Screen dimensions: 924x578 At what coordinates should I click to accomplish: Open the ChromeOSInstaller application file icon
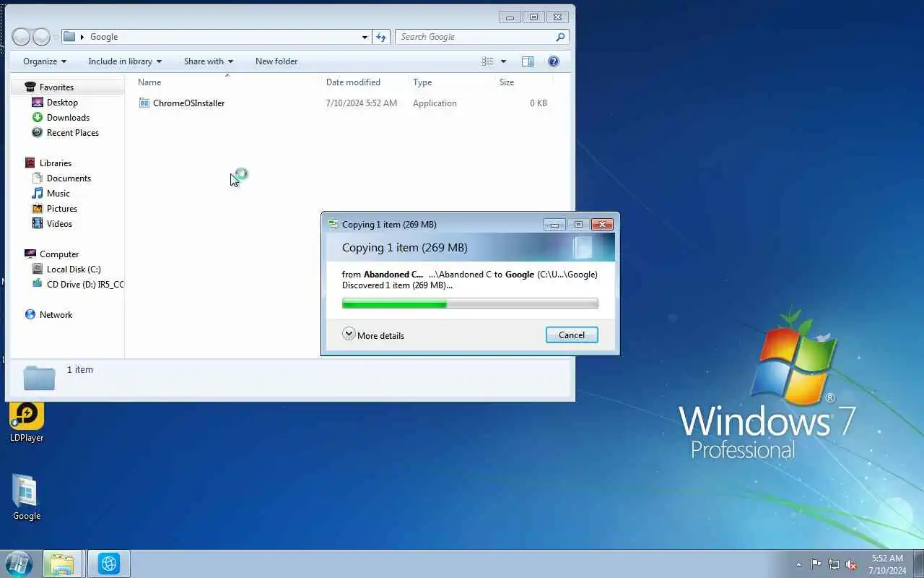tap(144, 103)
